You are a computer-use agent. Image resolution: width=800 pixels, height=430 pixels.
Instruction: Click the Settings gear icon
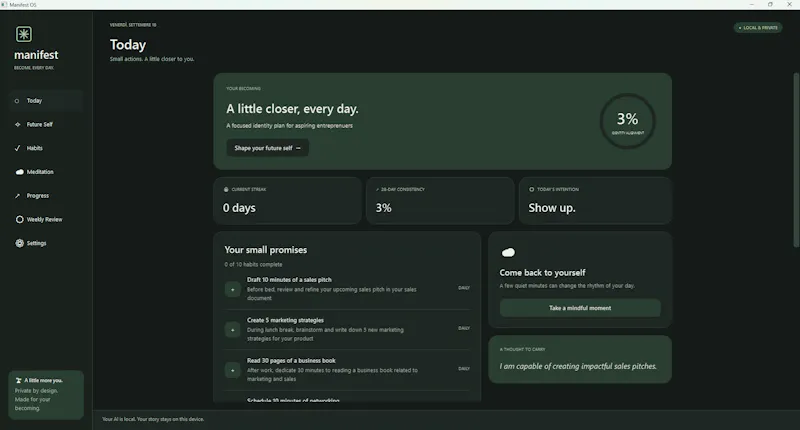click(19, 243)
